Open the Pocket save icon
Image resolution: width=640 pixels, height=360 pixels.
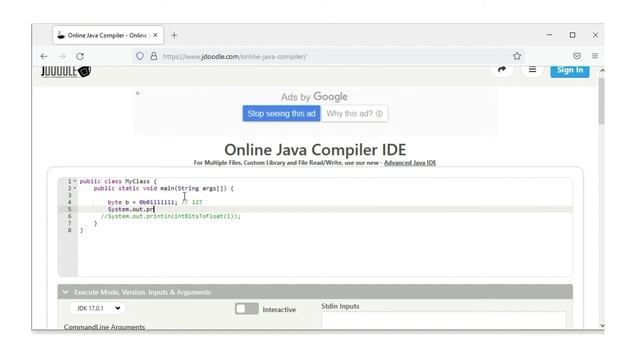pos(577,56)
